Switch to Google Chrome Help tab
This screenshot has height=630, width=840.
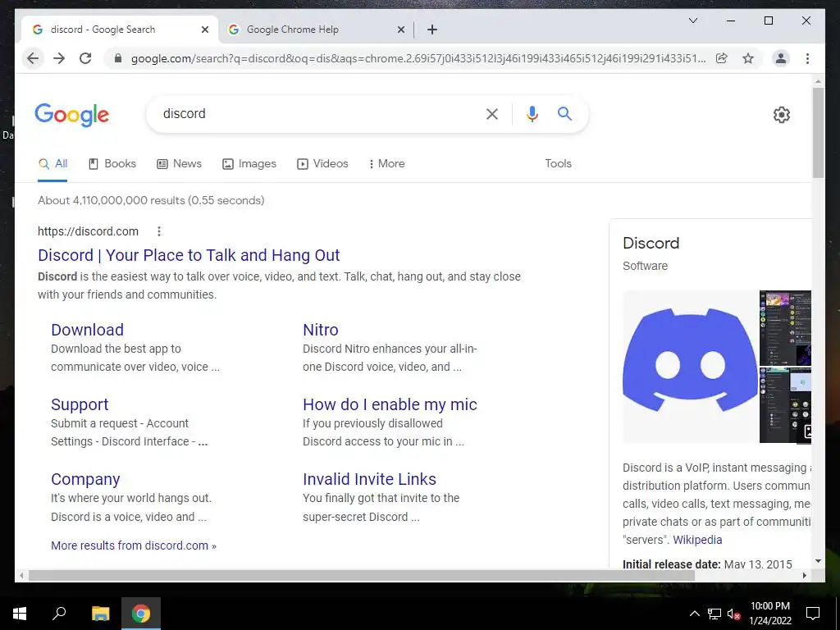[316, 30]
